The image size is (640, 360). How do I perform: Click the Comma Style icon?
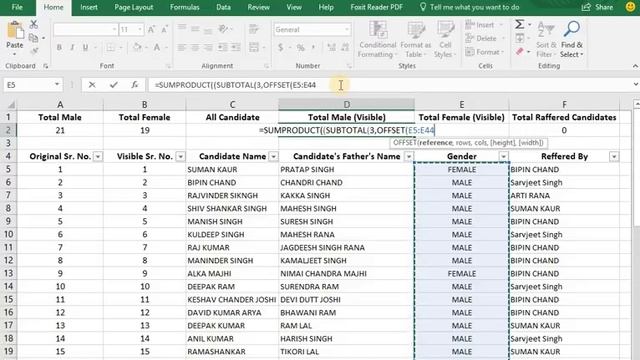click(x=313, y=47)
